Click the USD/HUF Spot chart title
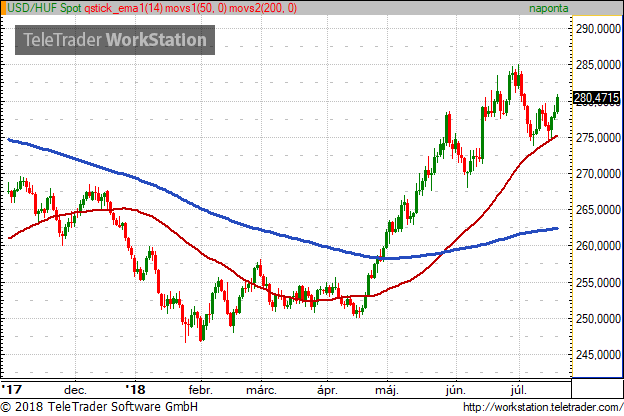This screenshot has width=624, height=416. tap(44, 8)
